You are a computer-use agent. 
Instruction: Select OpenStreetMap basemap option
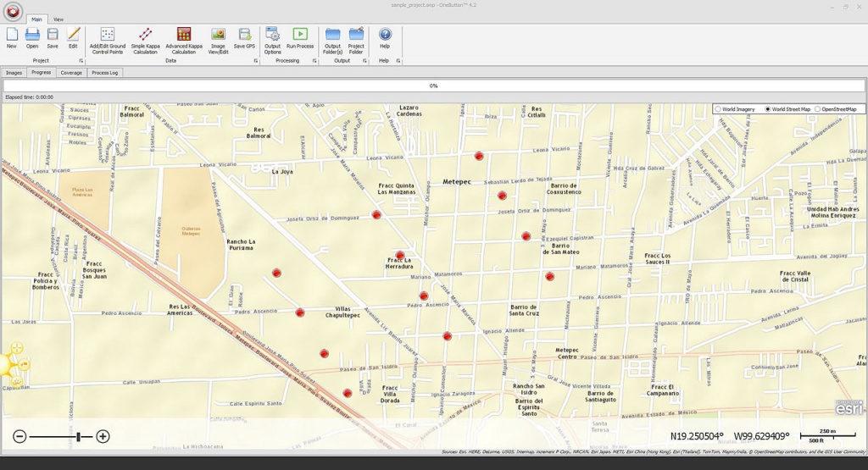pyautogui.click(x=836, y=109)
